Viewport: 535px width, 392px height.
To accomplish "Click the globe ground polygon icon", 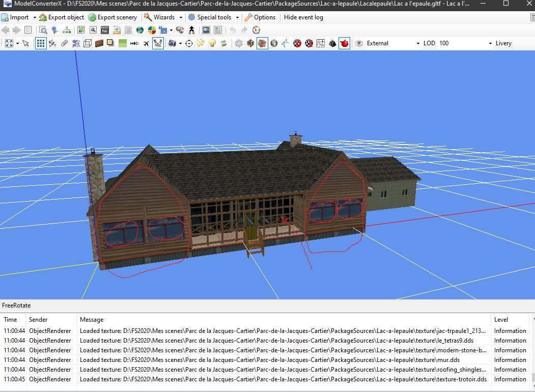I will [140, 30].
